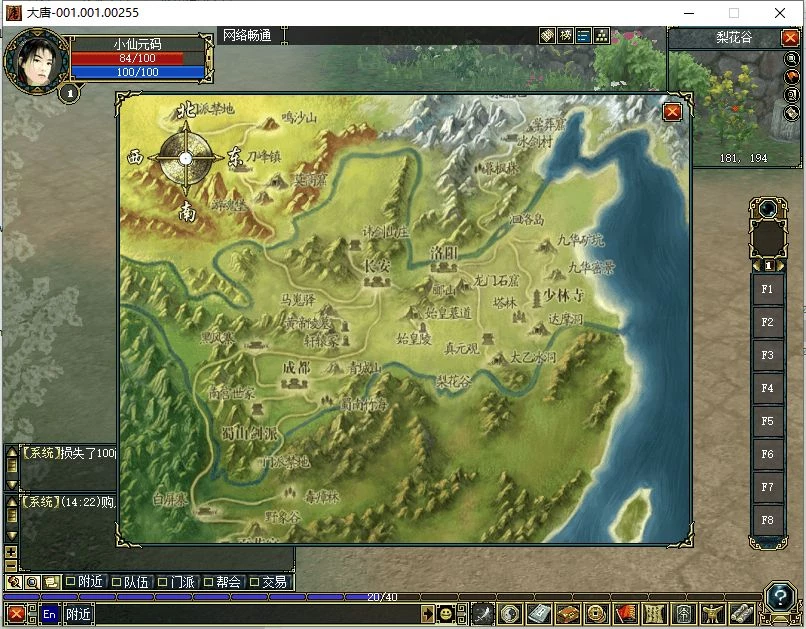Open the pyramid hierarchy icon in top toolbar

(x=601, y=35)
